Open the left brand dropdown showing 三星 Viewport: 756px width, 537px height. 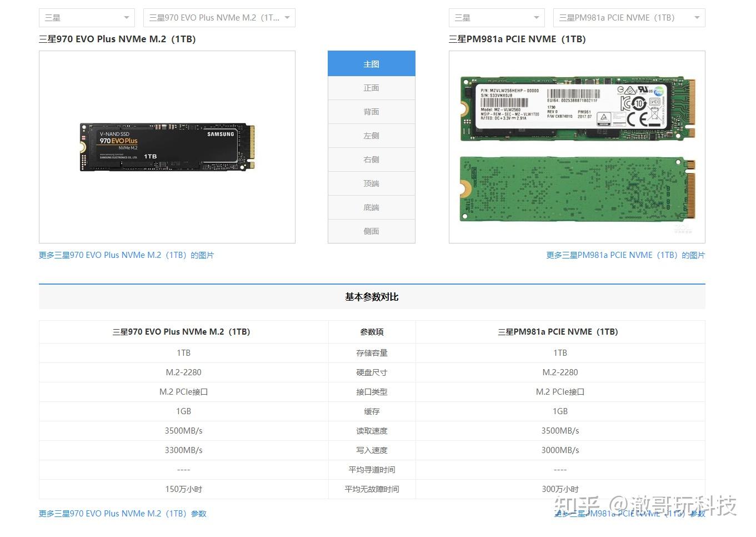coord(86,17)
